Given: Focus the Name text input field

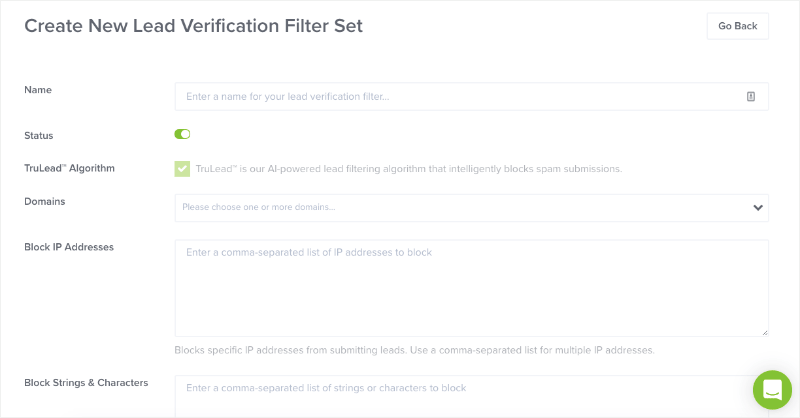Looking at the screenshot, I should 450,96.
